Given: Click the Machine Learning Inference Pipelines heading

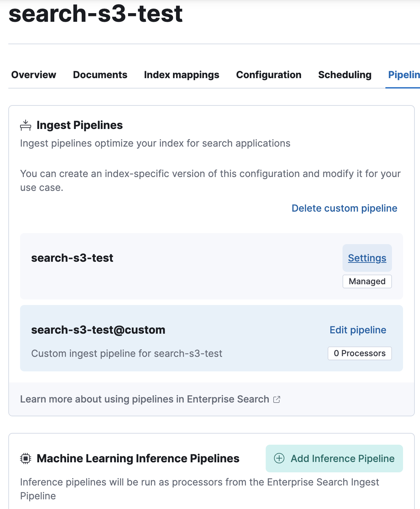Looking at the screenshot, I should point(138,459).
